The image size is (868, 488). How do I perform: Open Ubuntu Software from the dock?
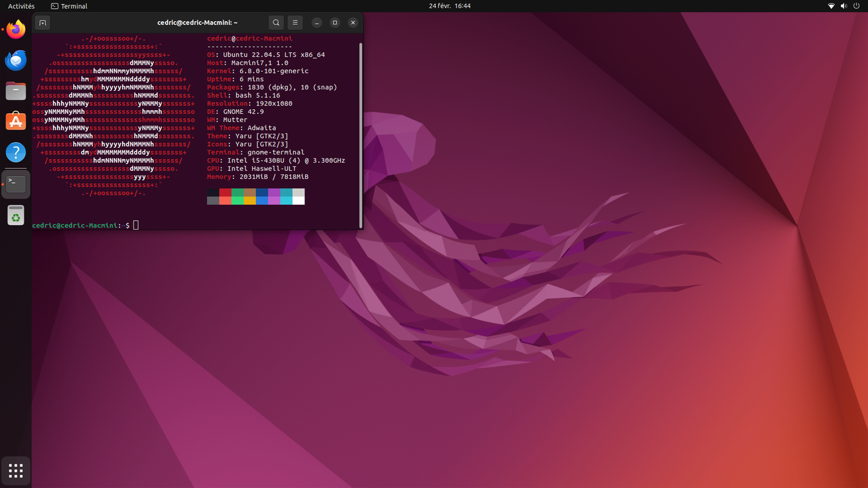tap(16, 121)
